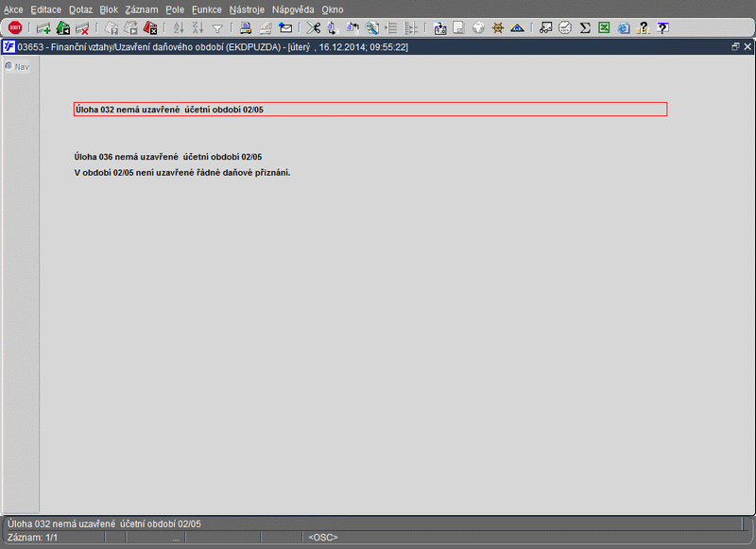The width and height of the screenshot is (756, 549).
Task: Click the grayed document-page icon
Action: click(458, 28)
